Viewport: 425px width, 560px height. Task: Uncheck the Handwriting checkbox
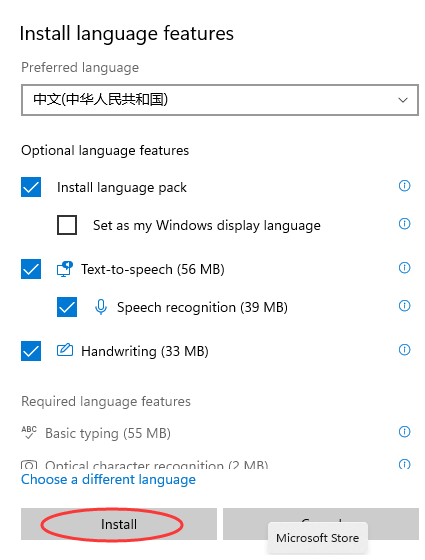click(31, 351)
